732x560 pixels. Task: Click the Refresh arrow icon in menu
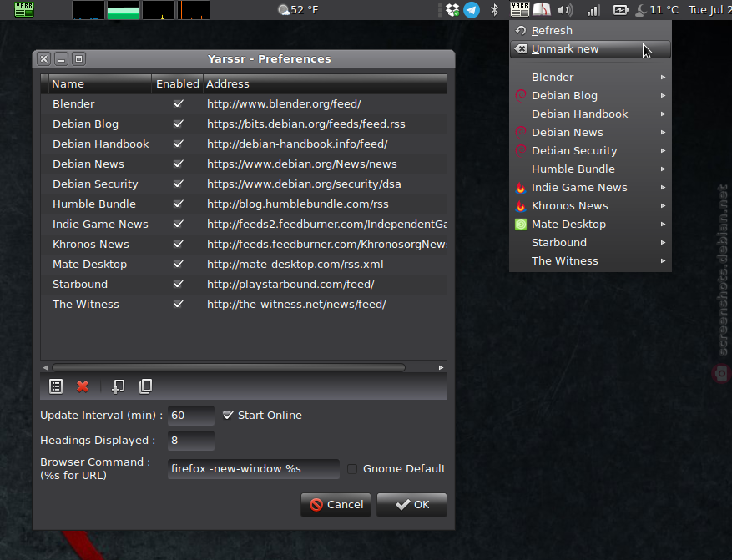(x=521, y=30)
